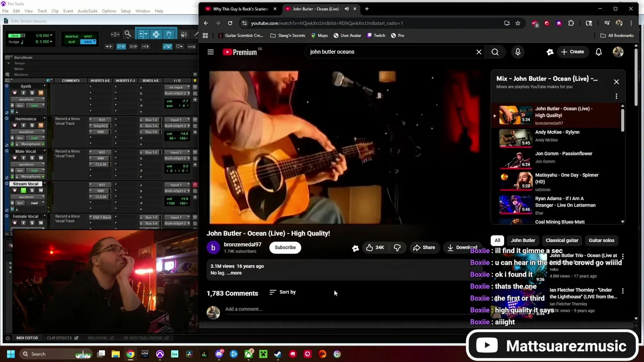Dislike the video with thumbs down
Screen dimensions: 644x362
tap(397, 247)
